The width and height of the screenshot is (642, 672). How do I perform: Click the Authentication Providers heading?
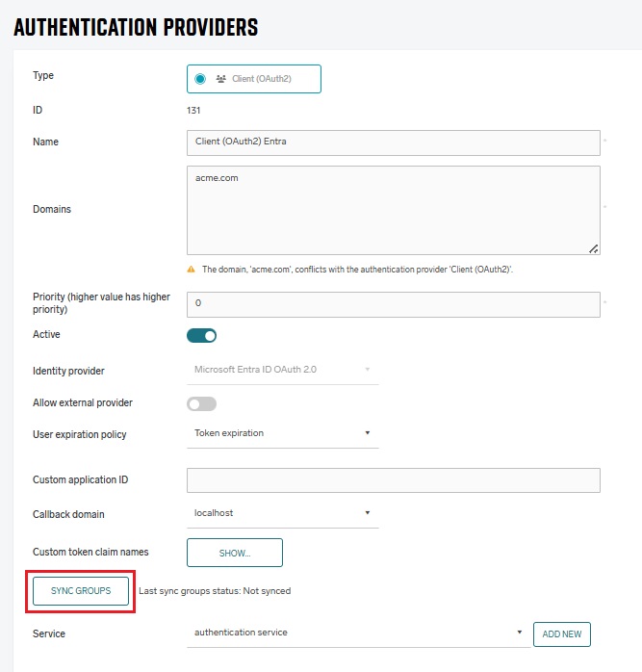tap(136, 27)
